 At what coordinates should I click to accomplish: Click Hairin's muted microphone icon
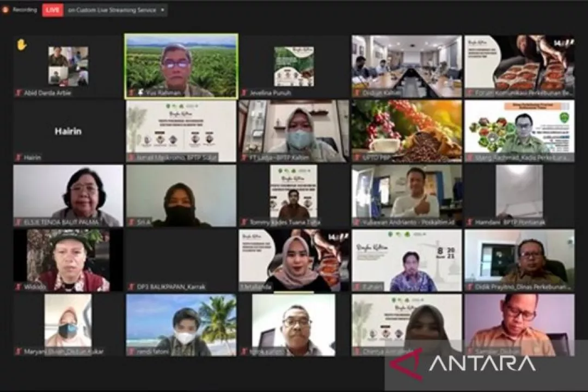pyautogui.click(x=18, y=157)
